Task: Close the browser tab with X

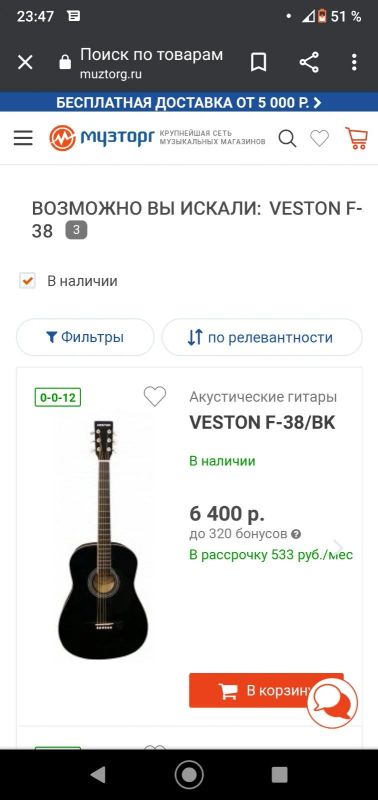Action: point(25,63)
